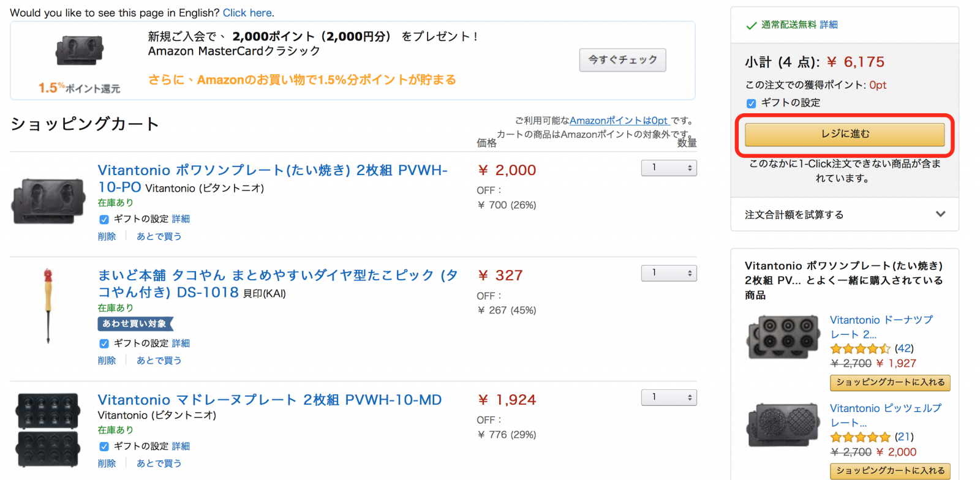
Task: Click the Vitantonio pizzelle plate recommendation image
Action: click(x=783, y=425)
